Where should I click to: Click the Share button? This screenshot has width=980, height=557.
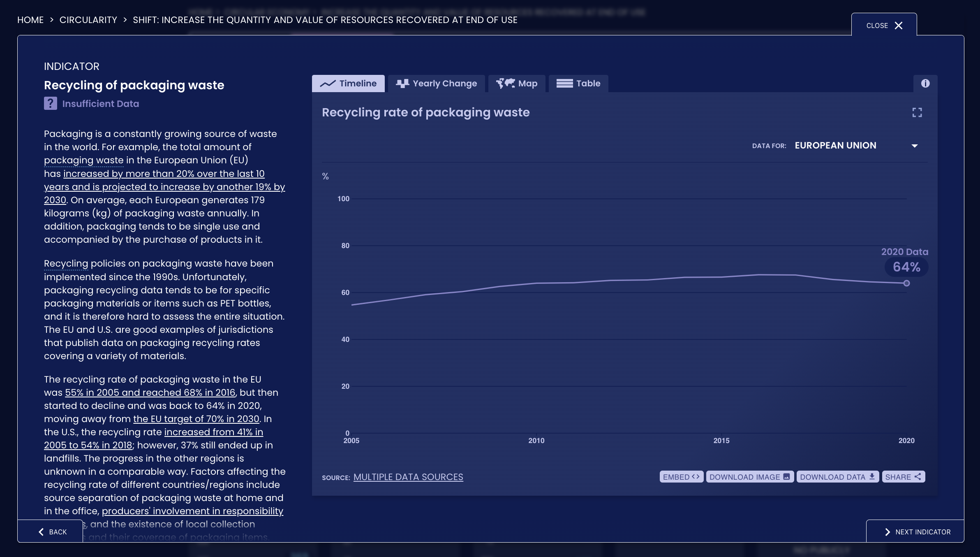(x=903, y=477)
